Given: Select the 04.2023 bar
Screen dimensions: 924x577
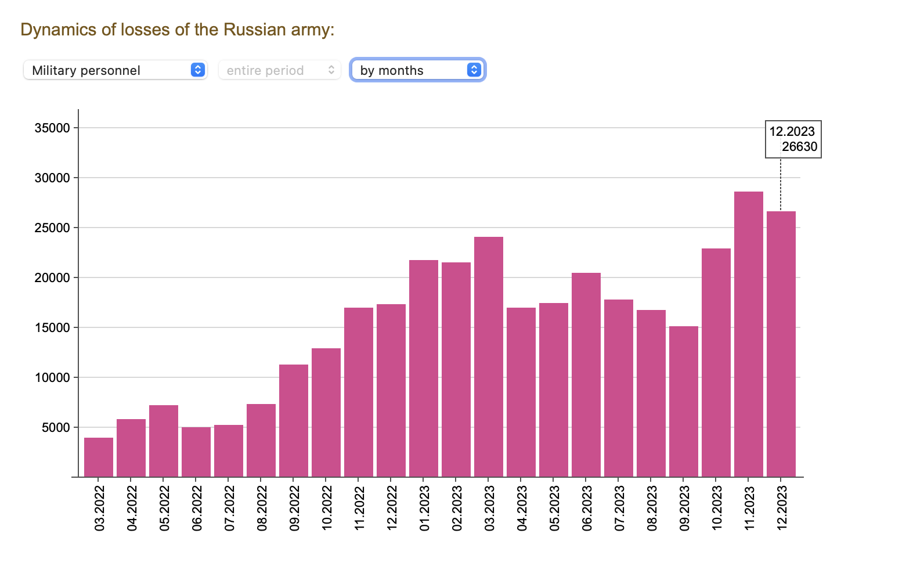Looking at the screenshot, I should [521, 392].
